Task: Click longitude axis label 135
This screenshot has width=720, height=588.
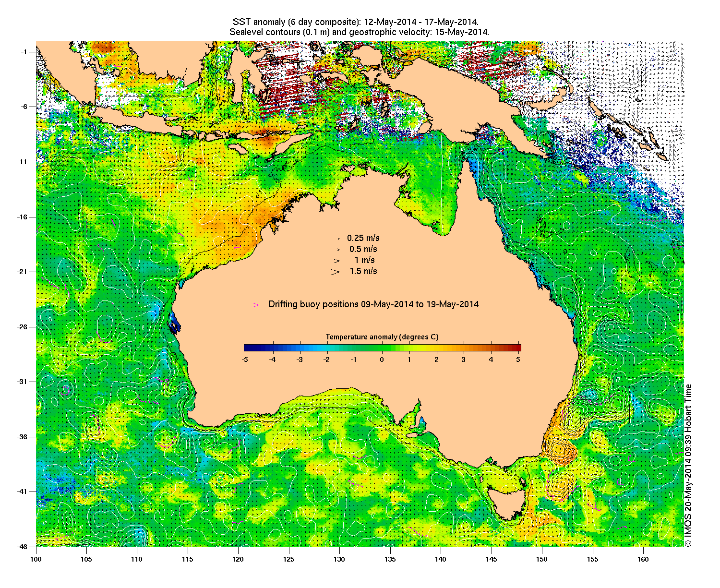Action: [x=390, y=559]
